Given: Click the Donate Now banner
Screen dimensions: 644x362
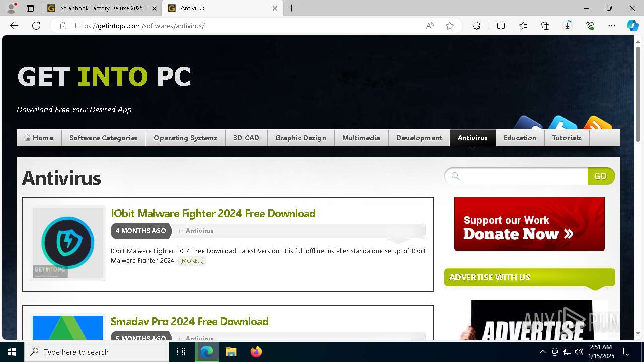Looking at the screenshot, I should (529, 224).
